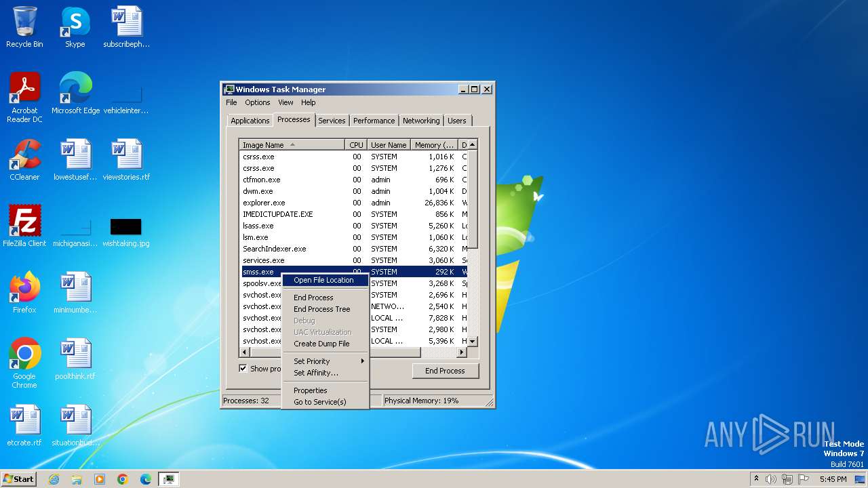The width and height of the screenshot is (868, 488).
Task: Switch to the Users tab
Action: pos(457,121)
